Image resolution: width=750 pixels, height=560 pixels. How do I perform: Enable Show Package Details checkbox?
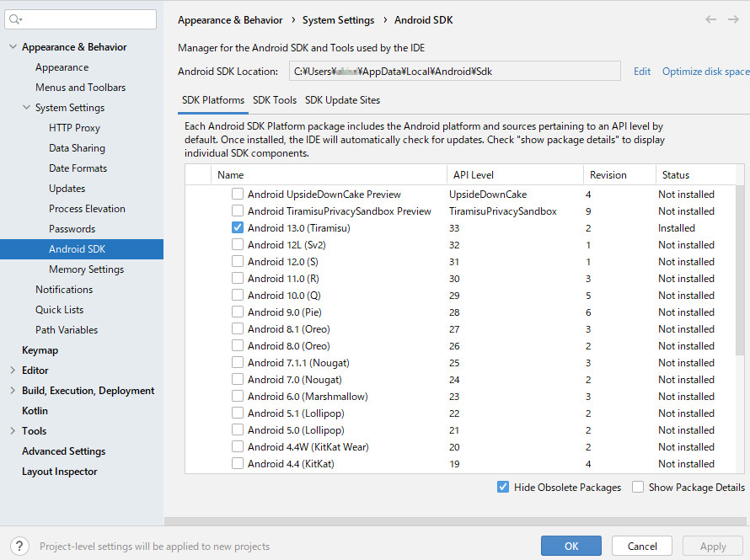(x=638, y=487)
